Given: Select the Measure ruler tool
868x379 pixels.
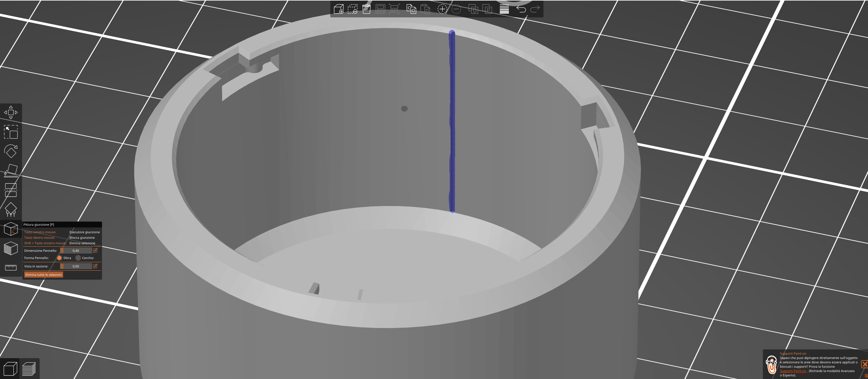Looking at the screenshot, I should pos(11,267).
